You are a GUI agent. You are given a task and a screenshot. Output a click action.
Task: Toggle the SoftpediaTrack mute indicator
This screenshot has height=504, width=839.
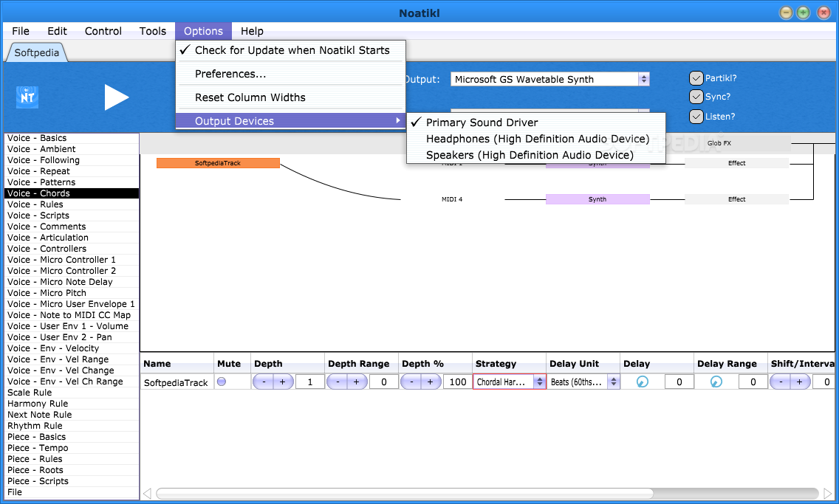[222, 382]
